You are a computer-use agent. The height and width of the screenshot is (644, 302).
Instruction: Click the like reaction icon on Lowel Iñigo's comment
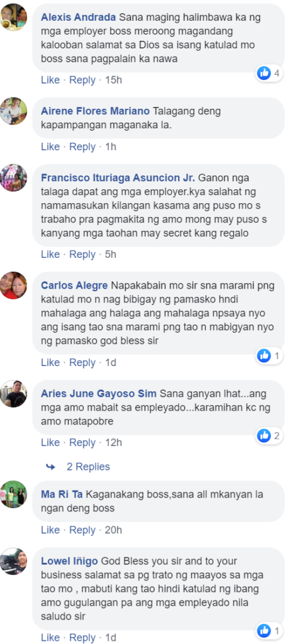tap(264, 630)
